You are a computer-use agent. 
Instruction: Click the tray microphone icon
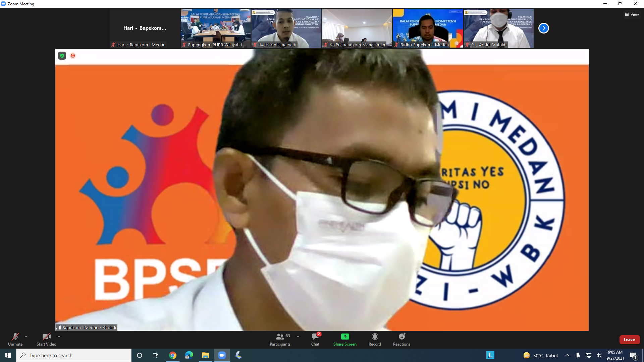coord(578,355)
